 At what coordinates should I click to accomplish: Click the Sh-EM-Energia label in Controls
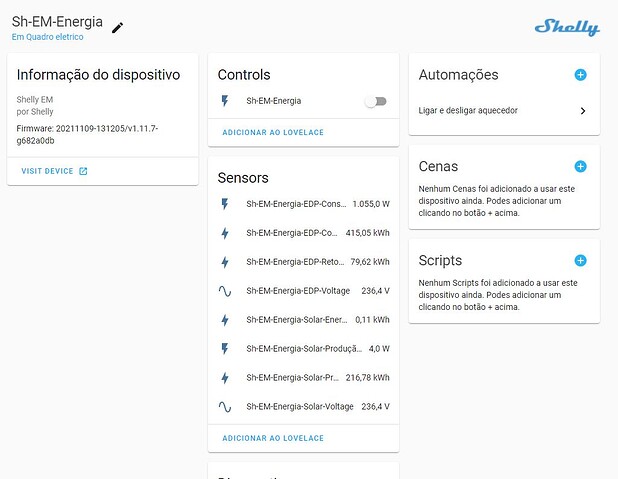click(274, 101)
